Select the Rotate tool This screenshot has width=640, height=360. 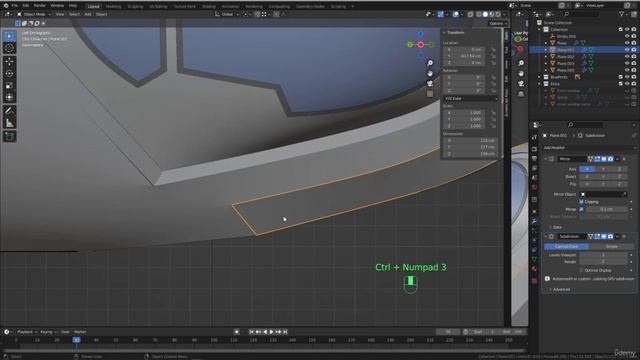pyautogui.click(x=9, y=73)
